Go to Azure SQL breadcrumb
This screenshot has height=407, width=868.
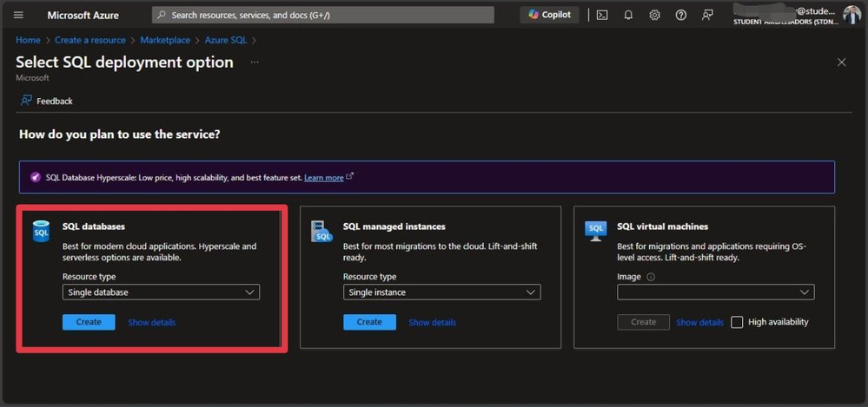226,41
